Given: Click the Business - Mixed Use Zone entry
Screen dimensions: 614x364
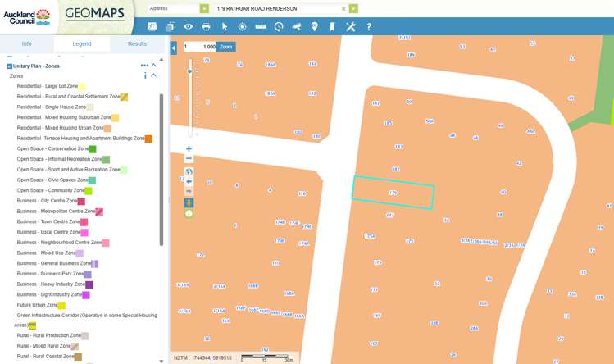Looking at the screenshot, I should (x=46, y=253).
